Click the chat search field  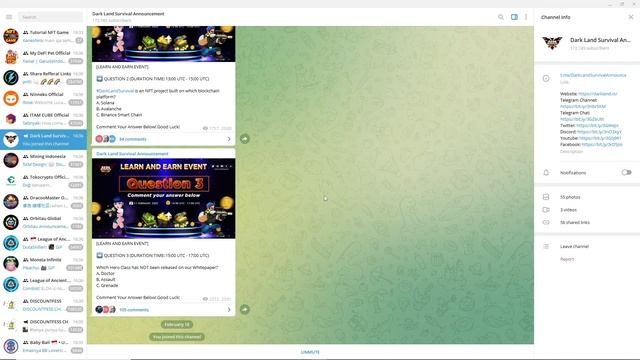[51, 17]
